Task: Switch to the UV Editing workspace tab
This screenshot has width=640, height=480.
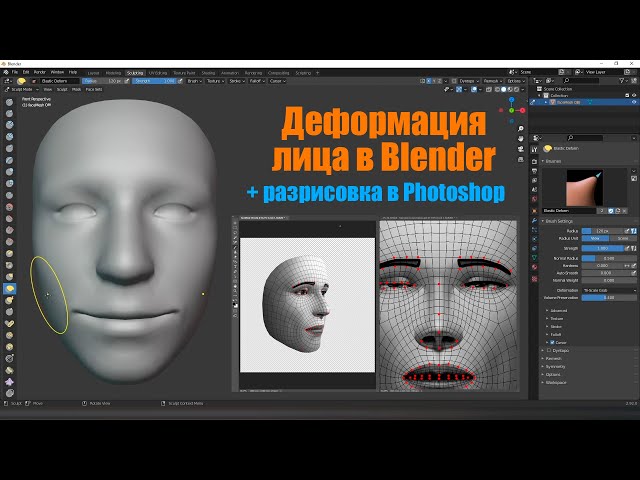Action: coord(158,73)
